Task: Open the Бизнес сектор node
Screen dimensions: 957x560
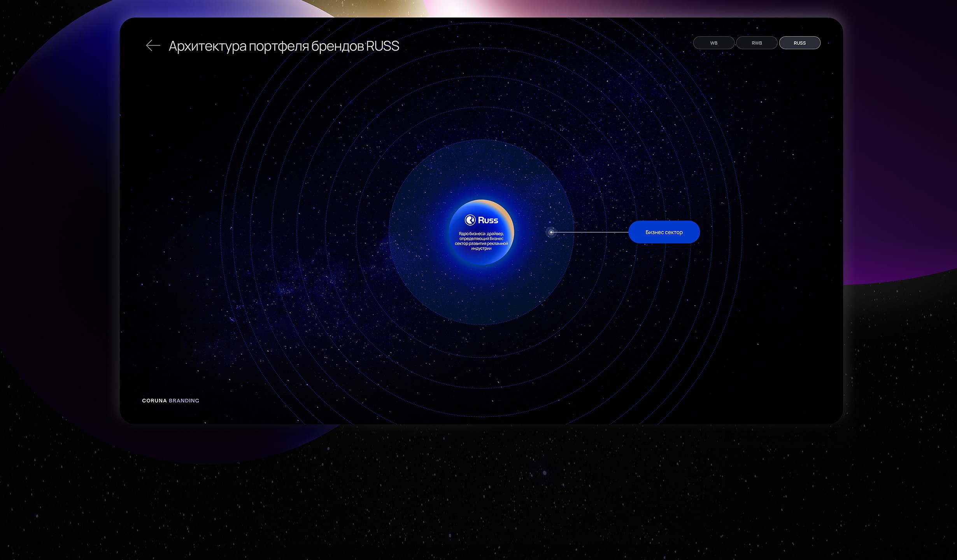Action: (x=664, y=232)
